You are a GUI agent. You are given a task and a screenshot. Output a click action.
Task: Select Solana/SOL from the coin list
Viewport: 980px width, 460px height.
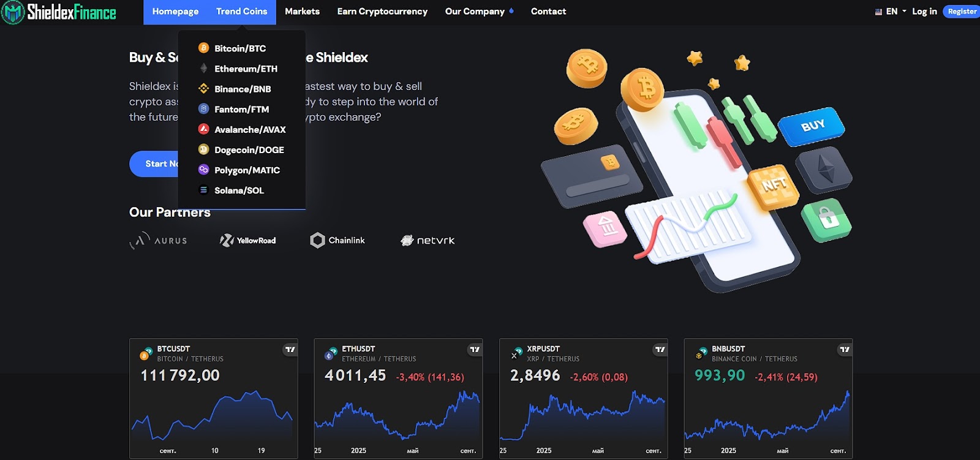[239, 190]
